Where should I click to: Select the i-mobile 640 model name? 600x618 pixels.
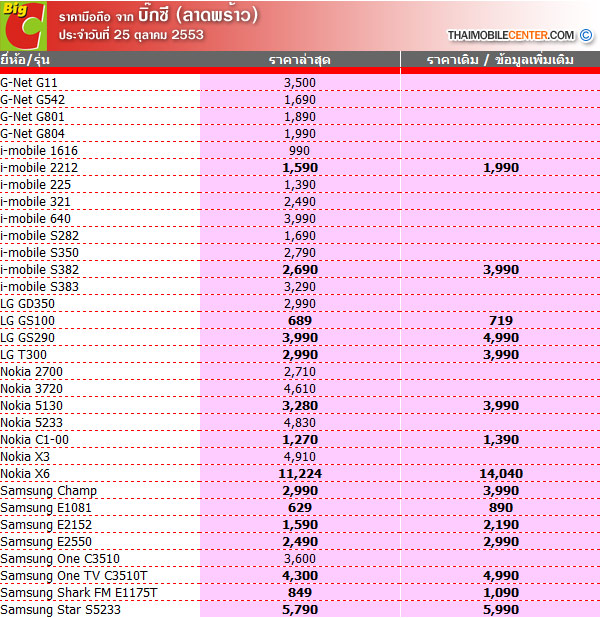coord(35,218)
